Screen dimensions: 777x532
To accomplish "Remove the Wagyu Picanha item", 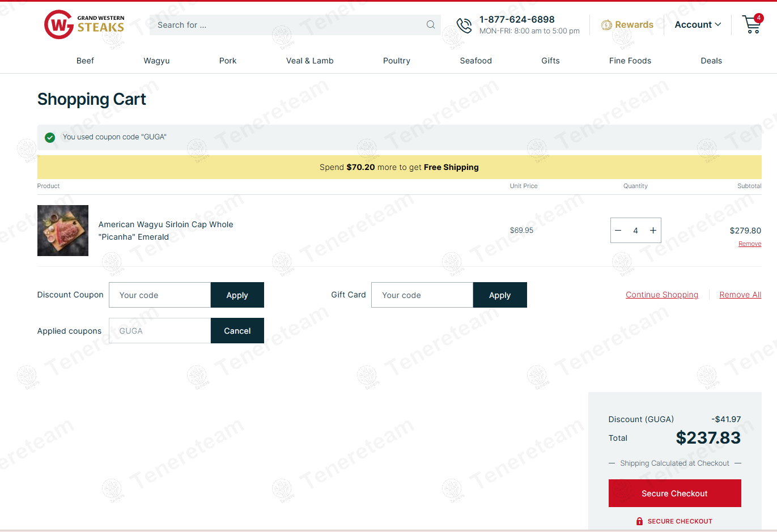I will pyautogui.click(x=749, y=244).
